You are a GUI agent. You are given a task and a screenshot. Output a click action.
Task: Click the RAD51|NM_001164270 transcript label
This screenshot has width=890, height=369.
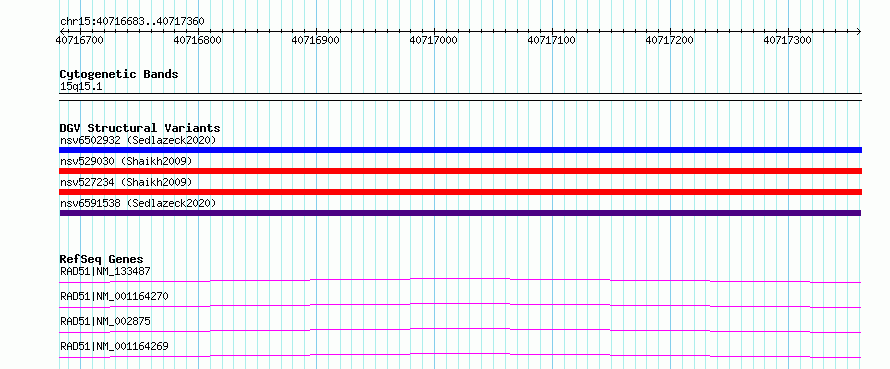click(114, 296)
